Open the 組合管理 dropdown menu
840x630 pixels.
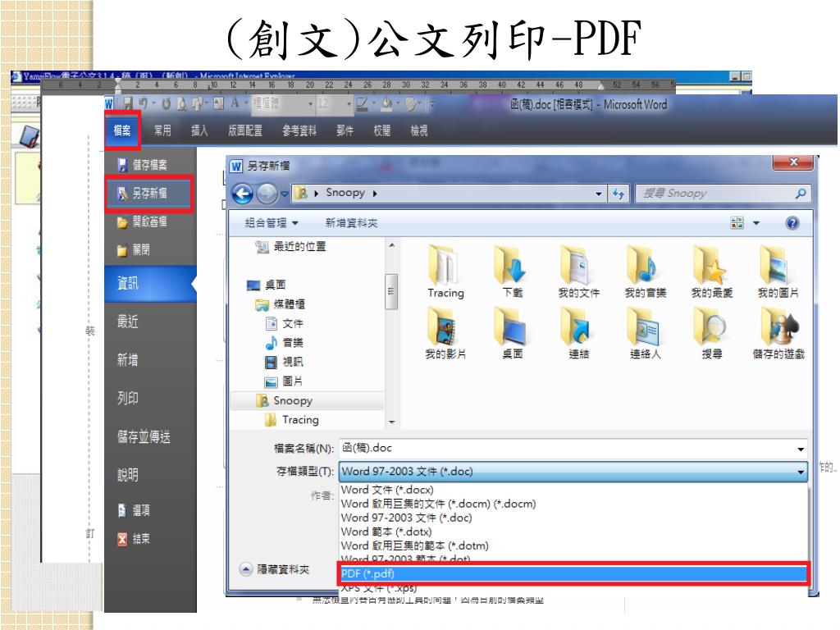click(272, 223)
